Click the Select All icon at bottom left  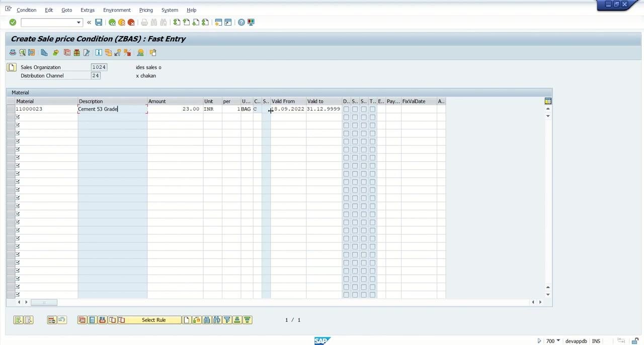(18, 320)
